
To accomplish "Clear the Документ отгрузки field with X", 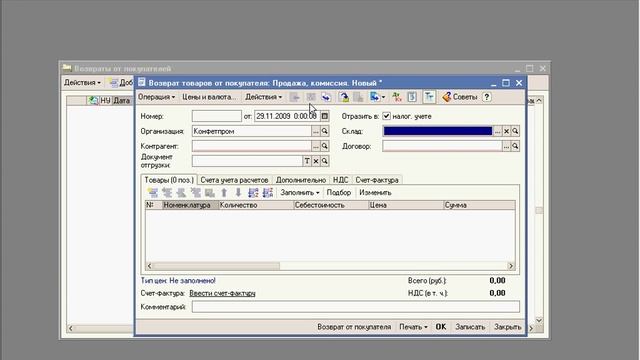I will click(316, 161).
